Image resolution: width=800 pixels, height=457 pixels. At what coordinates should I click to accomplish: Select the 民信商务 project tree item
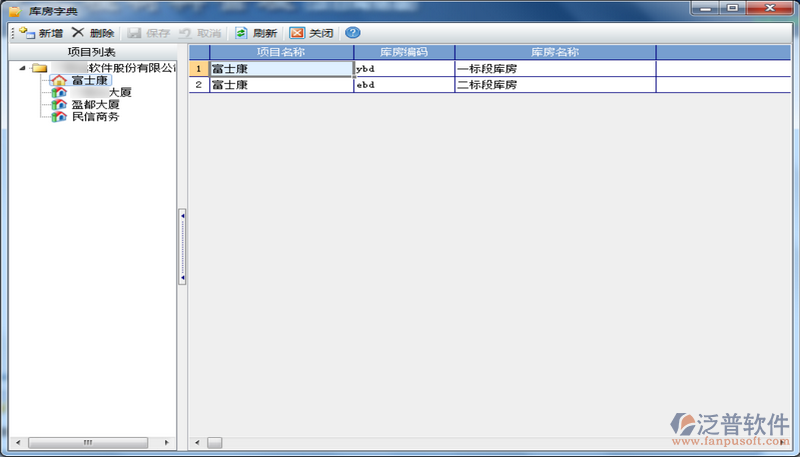(95, 117)
